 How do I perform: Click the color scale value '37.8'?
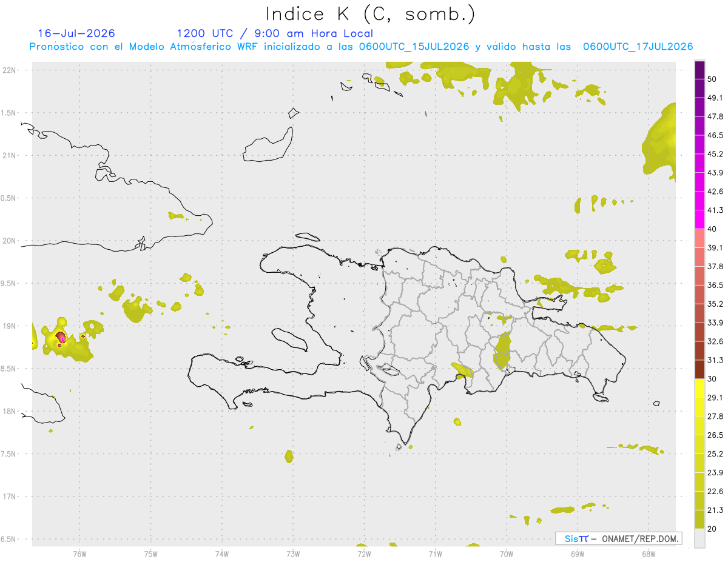[x=715, y=266]
